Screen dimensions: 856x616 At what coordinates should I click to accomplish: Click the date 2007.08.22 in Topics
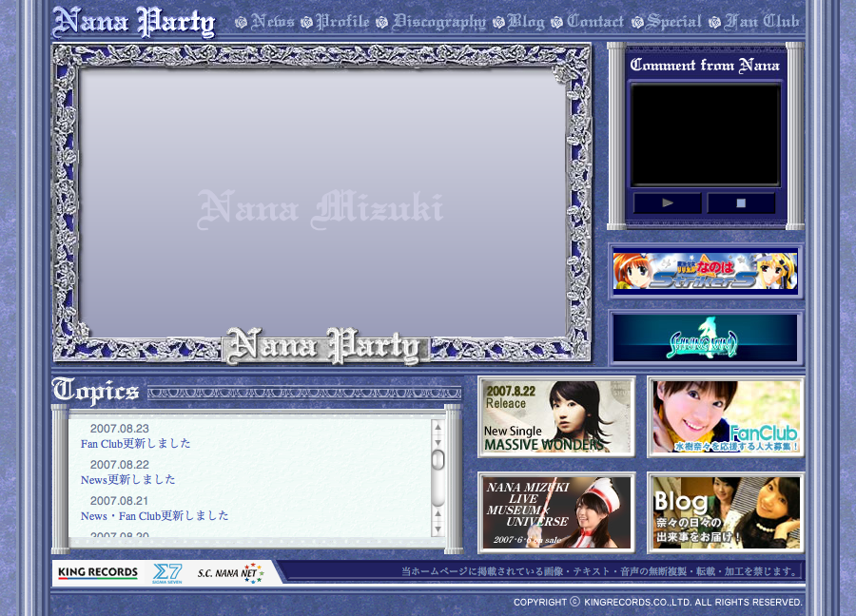pos(120,465)
